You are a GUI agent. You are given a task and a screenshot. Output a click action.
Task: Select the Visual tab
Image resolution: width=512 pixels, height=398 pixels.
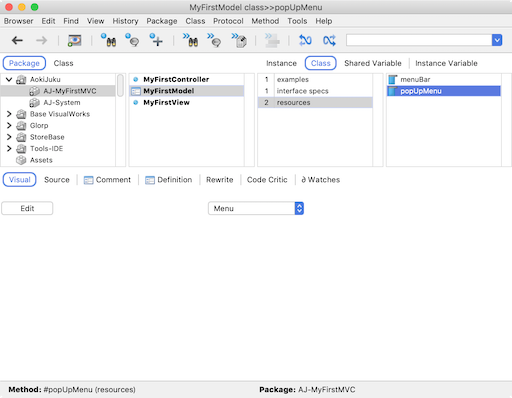coord(19,180)
